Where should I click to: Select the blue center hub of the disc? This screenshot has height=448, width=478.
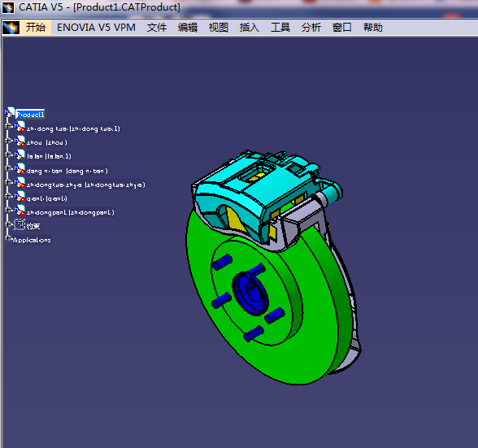(x=250, y=294)
